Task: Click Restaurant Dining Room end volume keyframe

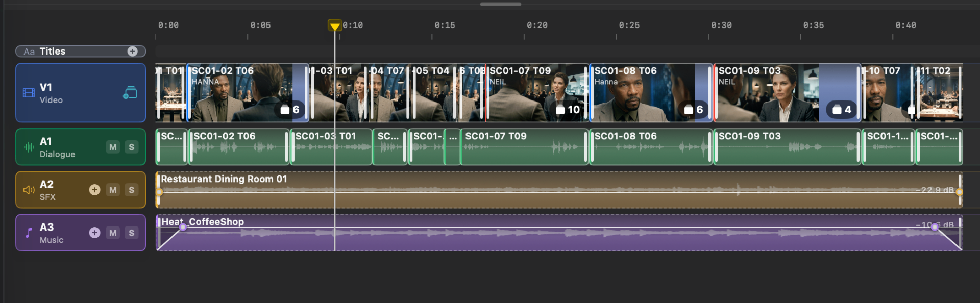Action: click(959, 192)
